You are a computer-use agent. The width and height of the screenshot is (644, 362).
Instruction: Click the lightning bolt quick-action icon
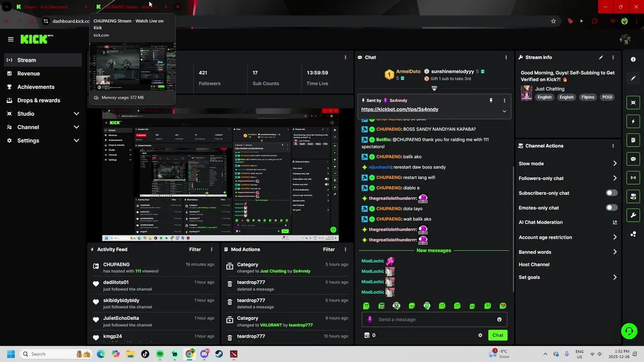coord(633,122)
